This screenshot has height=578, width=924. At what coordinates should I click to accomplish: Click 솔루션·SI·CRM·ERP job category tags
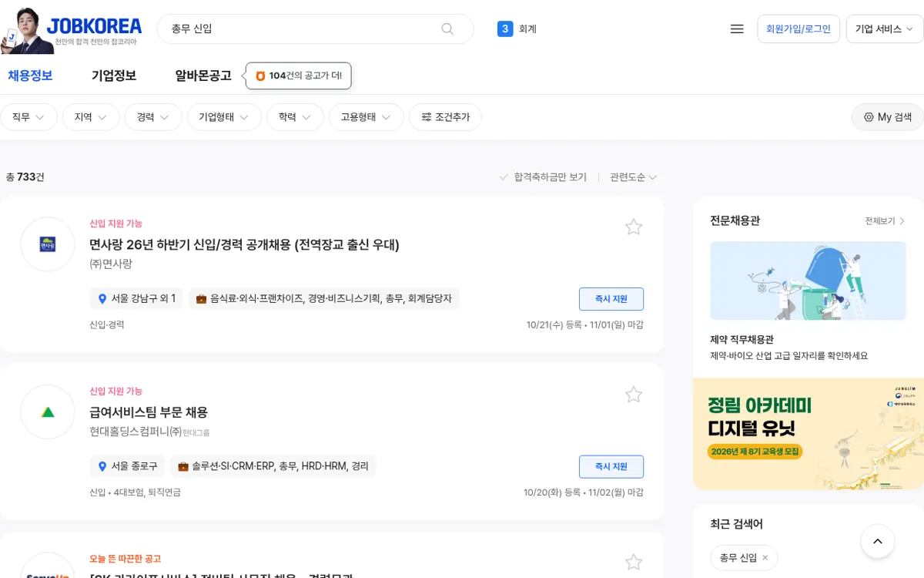[x=273, y=466]
